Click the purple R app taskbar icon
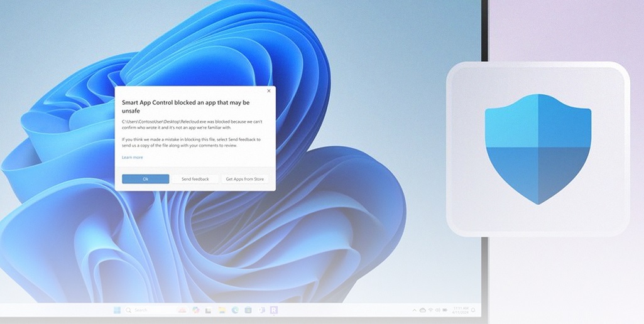Image resolution: width=644 pixels, height=324 pixels. pos(274,310)
